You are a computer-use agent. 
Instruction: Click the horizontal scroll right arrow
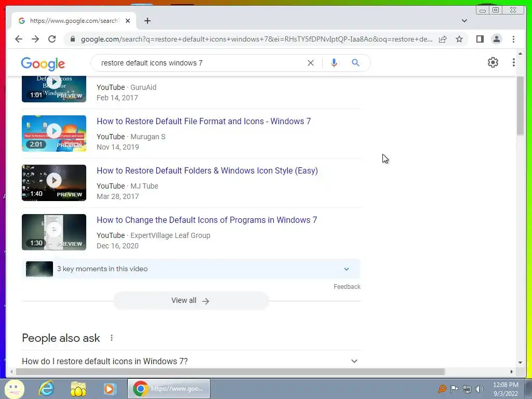tap(511, 372)
